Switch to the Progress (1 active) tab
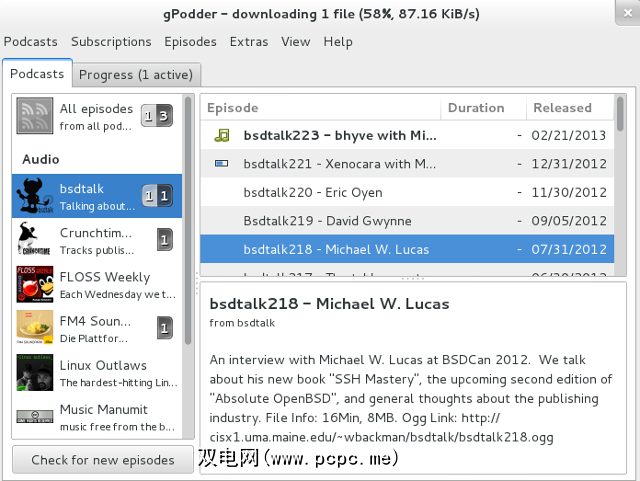Viewport: 640px width, 481px height. [x=136, y=75]
